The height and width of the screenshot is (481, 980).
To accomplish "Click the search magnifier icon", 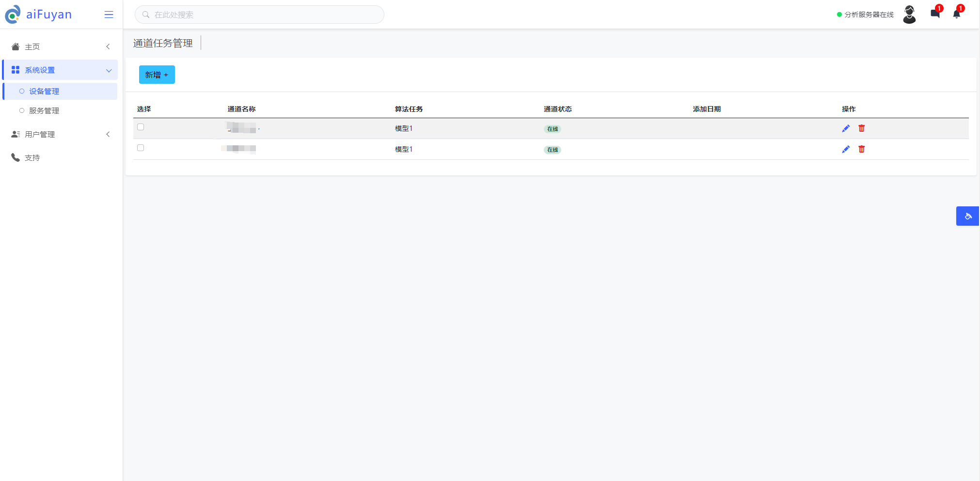I will coord(145,15).
